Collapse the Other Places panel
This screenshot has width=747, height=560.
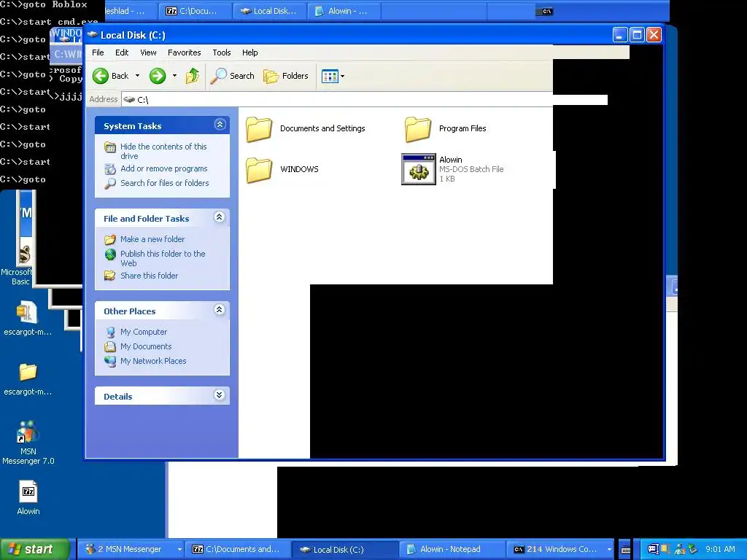point(219,310)
